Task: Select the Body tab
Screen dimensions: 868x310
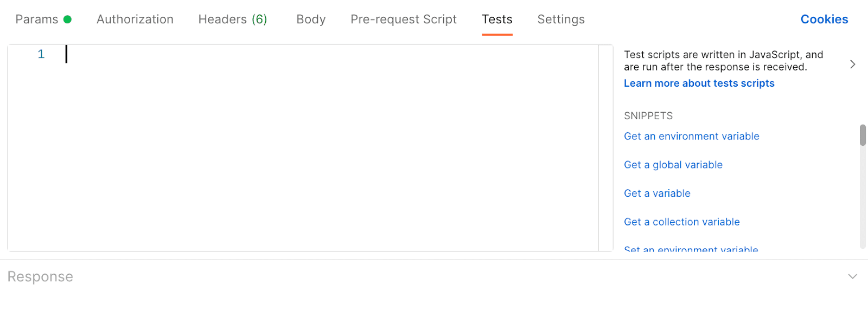Action: coord(311,20)
